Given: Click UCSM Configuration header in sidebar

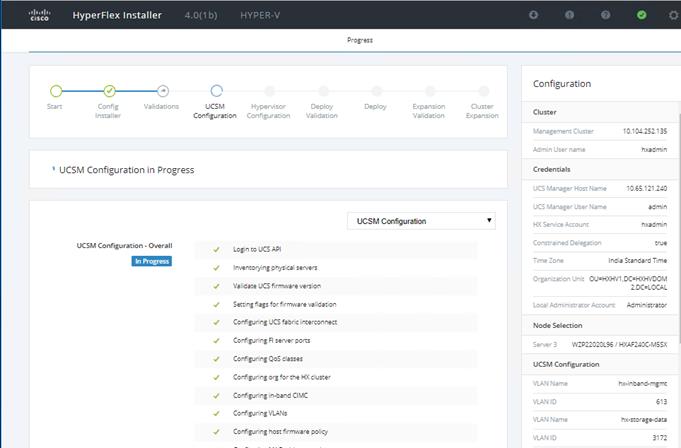Looking at the screenshot, I should [x=566, y=364].
